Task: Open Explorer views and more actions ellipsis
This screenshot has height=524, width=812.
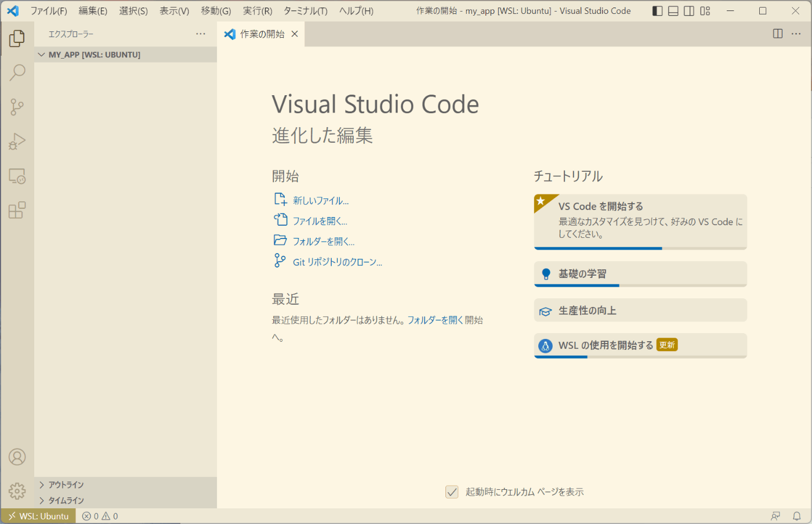Action: click(x=201, y=34)
